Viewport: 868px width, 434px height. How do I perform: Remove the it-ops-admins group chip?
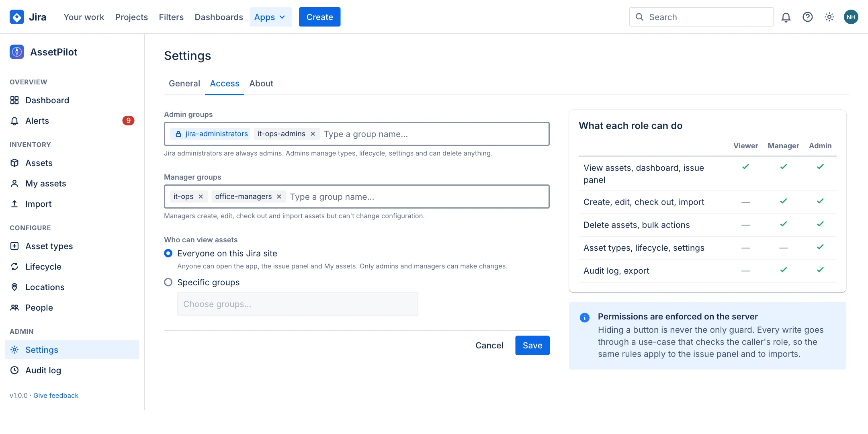tap(313, 134)
